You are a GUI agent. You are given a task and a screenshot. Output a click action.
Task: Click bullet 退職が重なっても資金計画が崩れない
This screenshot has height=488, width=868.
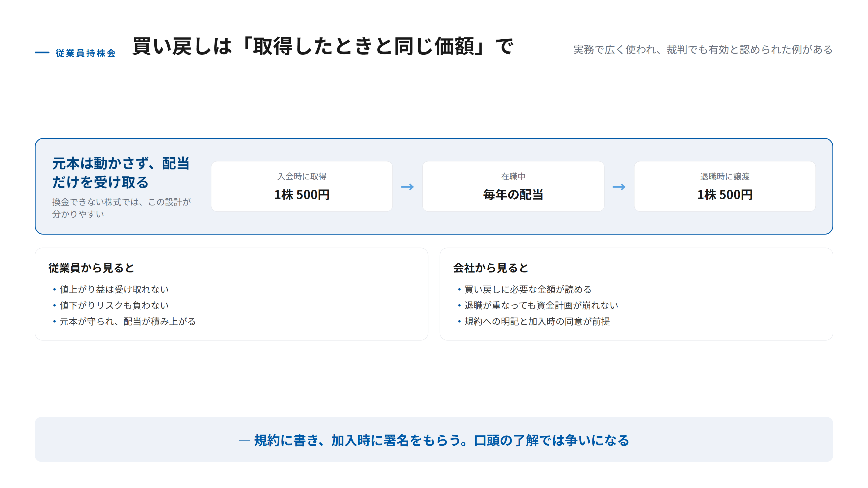(x=541, y=305)
